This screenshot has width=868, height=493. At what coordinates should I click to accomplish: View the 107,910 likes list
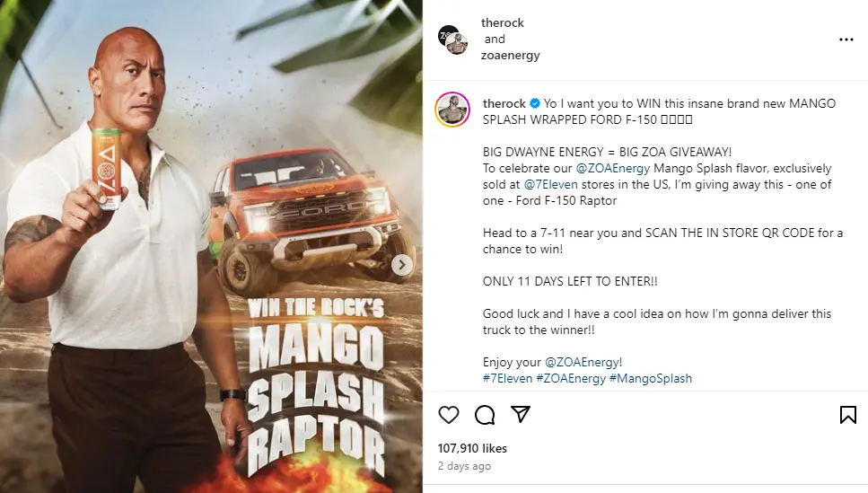pos(472,448)
